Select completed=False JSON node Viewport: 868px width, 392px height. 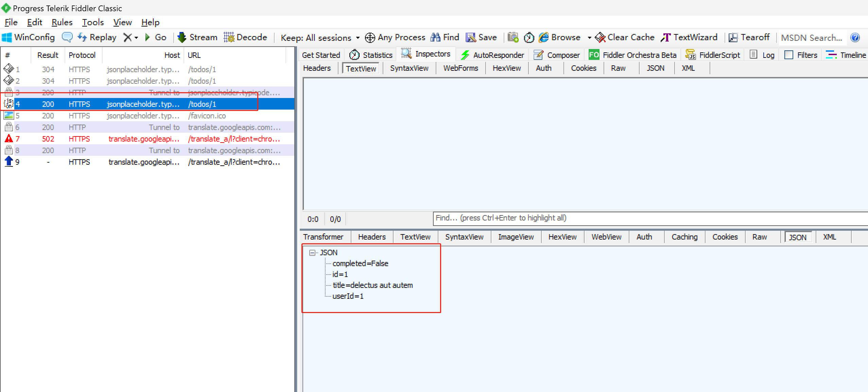click(360, 263)
